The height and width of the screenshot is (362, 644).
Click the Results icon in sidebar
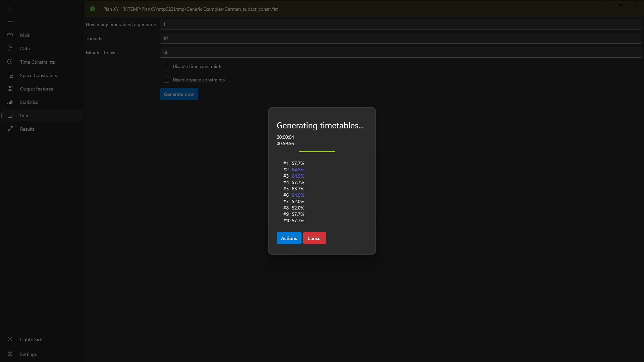tap(10, 129)
